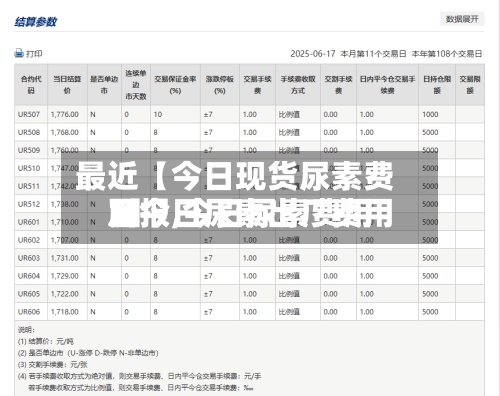The image size is (500, 396).
Task: Select contract code UR510
Action: point(29,168)
